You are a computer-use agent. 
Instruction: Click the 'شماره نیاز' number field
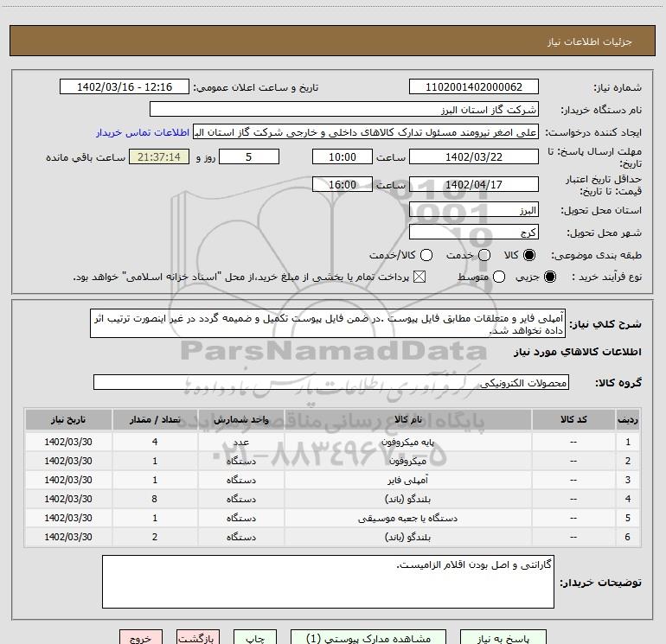473,87
